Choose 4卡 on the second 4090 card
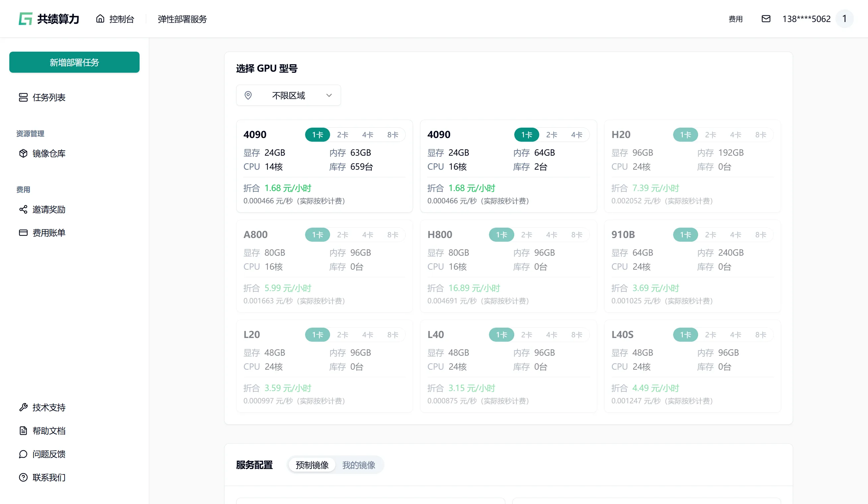The width and height of the screenshot is (868, 504). [x=577, y=135]
